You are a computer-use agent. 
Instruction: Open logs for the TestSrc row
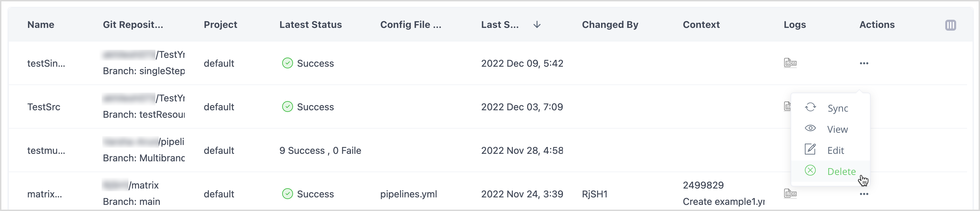coord(787,106)
